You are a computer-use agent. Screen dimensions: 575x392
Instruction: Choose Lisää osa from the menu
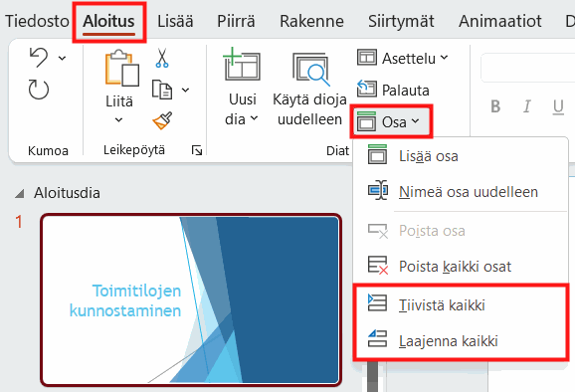point(461,156)
